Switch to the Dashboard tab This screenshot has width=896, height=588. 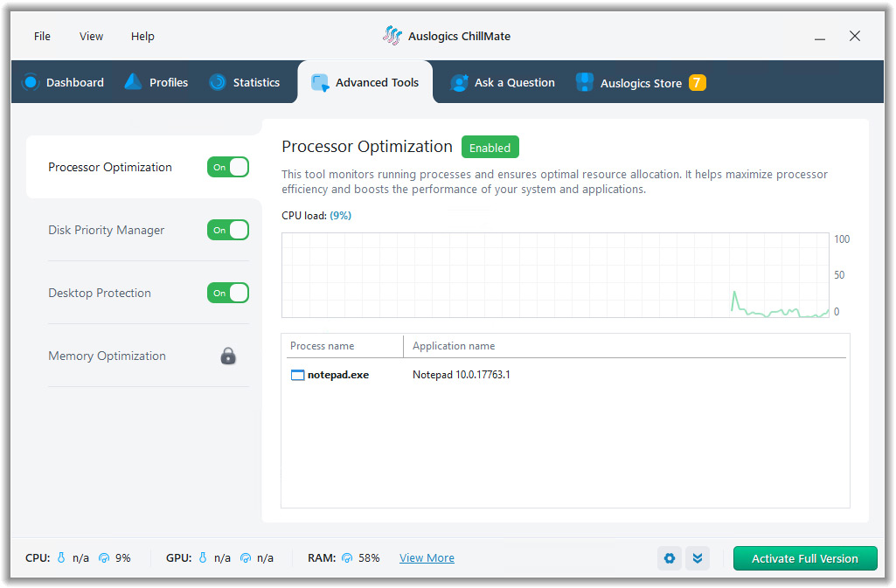click(63, 82)
